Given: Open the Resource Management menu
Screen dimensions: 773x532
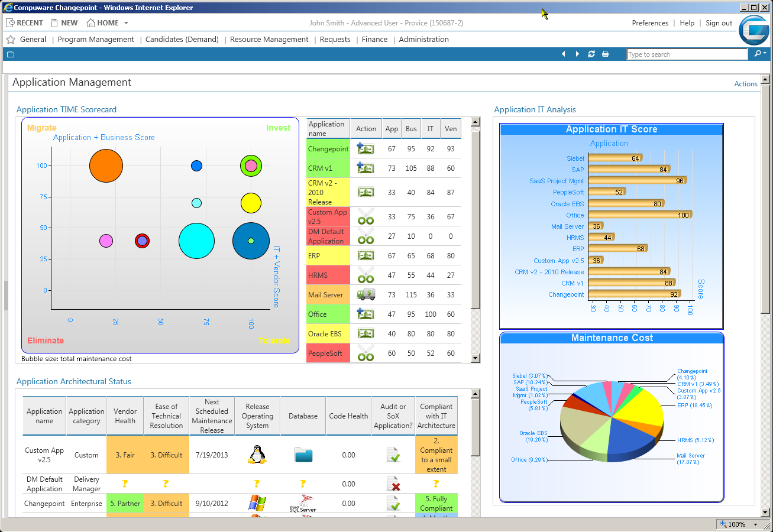Looking at the screenshot, I should pos(269,40).
